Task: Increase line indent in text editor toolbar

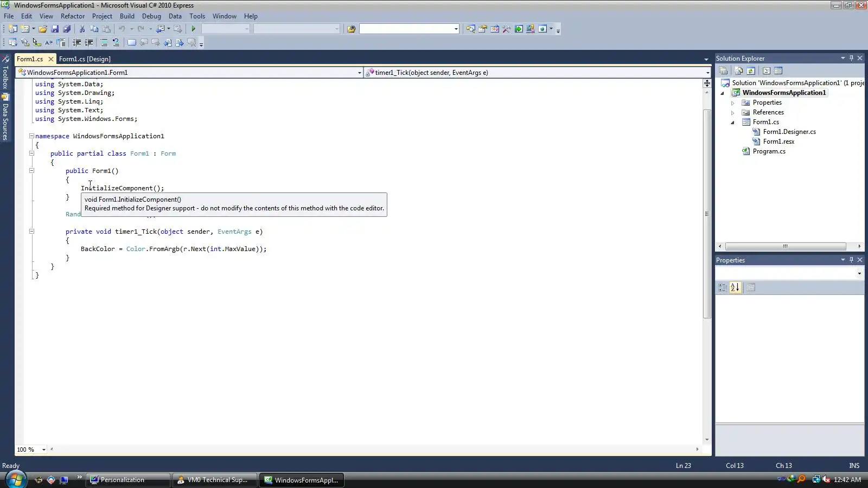Action: (x=89, y=42)
